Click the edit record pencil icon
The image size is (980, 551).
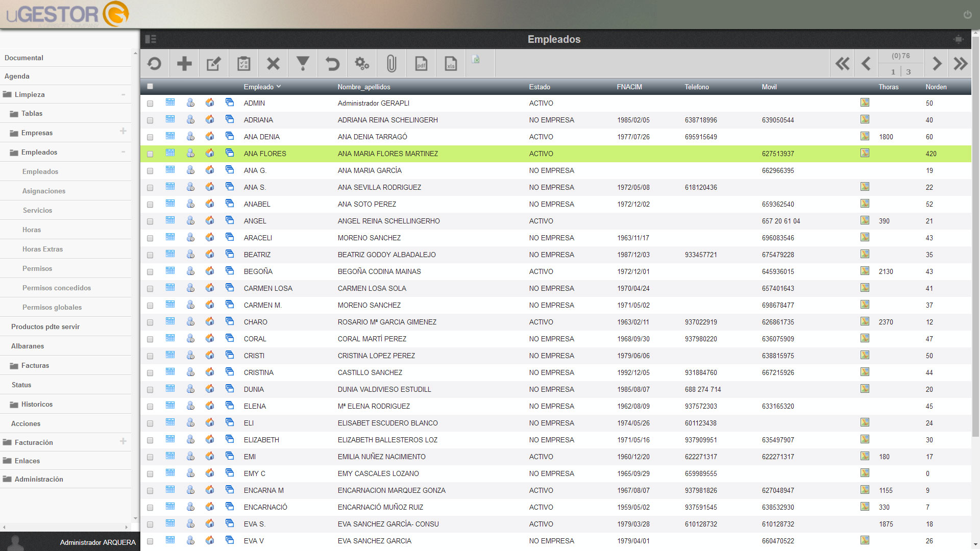point(213,64)
